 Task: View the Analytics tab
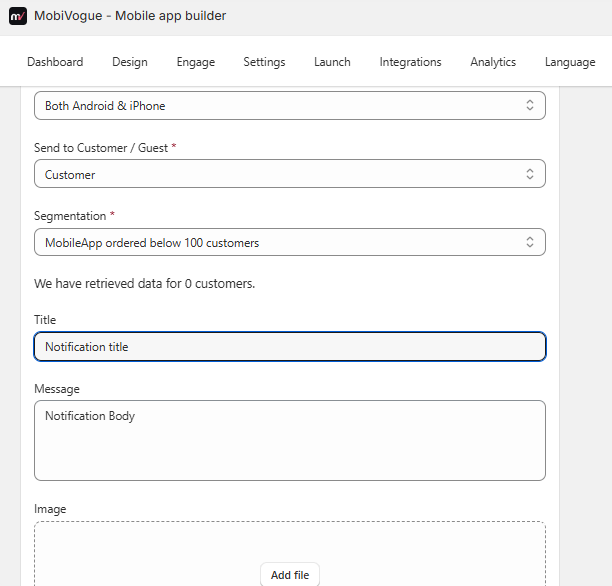493,62
